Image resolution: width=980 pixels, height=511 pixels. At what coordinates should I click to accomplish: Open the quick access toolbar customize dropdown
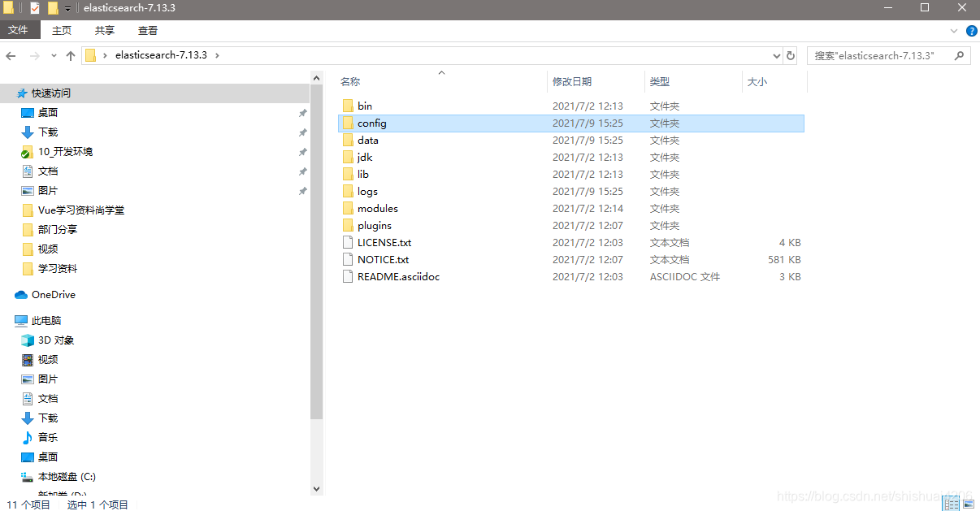coord(68,9)
